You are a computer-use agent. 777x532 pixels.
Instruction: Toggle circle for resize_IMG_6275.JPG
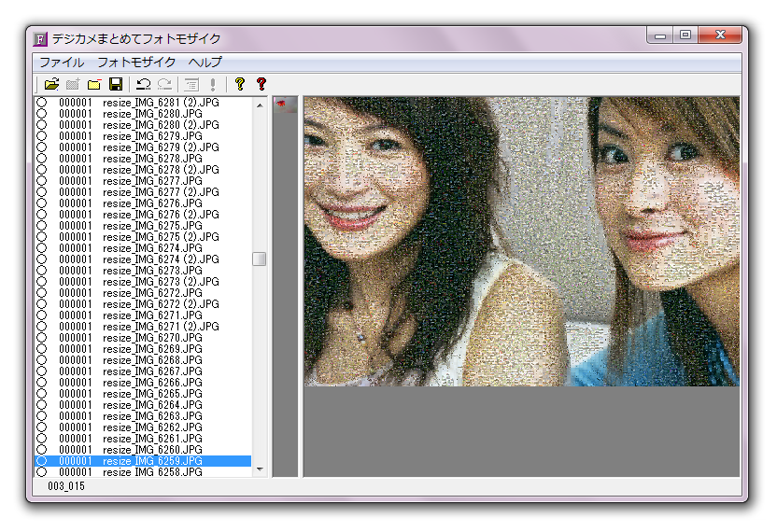[x=42, y=226]
